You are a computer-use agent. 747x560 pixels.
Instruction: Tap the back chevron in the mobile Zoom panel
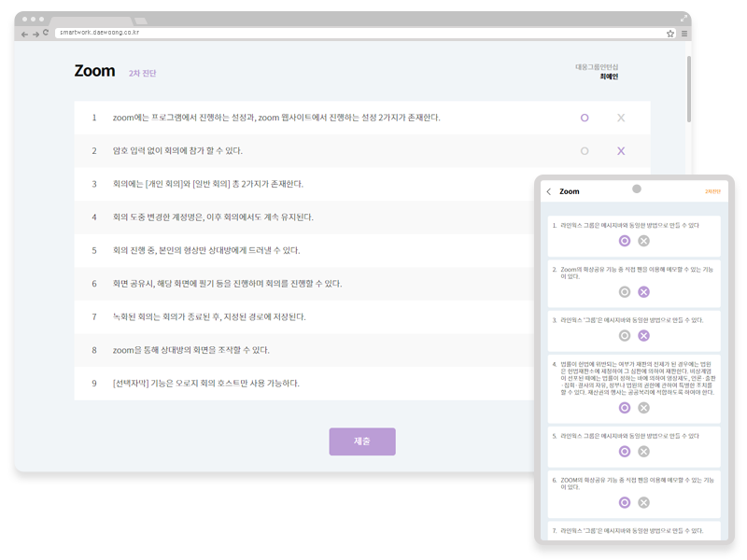point(549,191)
